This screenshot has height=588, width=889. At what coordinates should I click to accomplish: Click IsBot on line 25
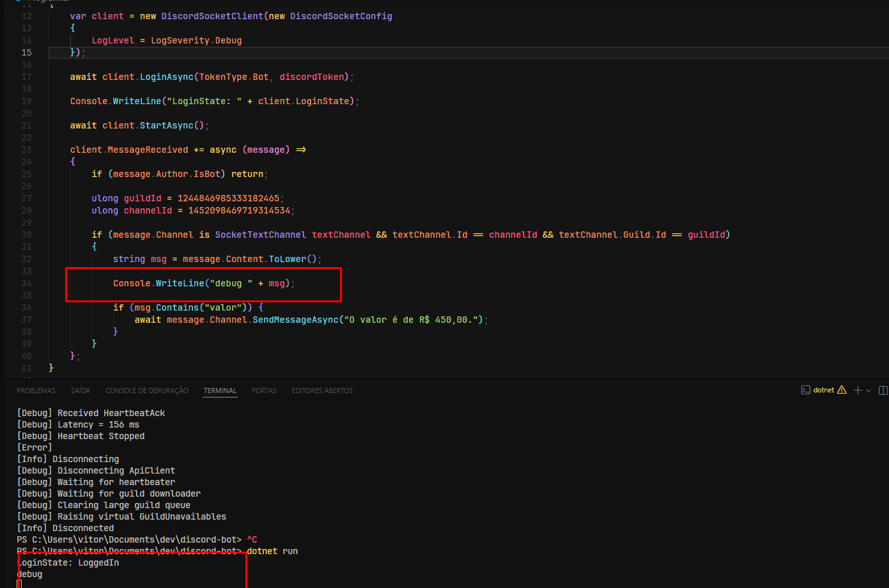(207, 174)
